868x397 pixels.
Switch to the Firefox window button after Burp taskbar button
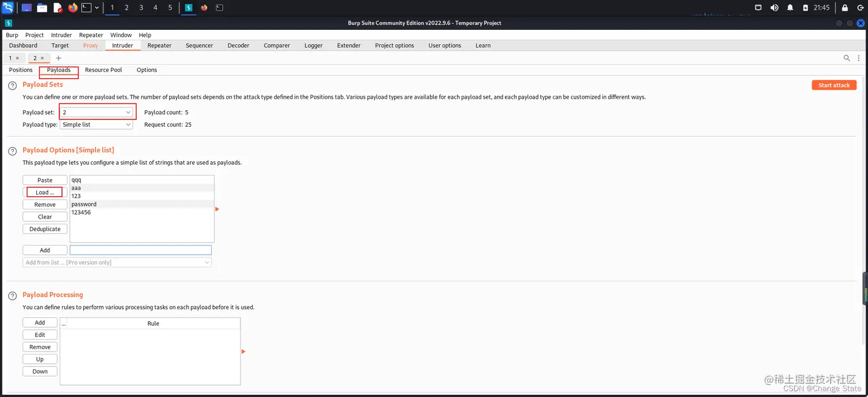coord(204,7)
